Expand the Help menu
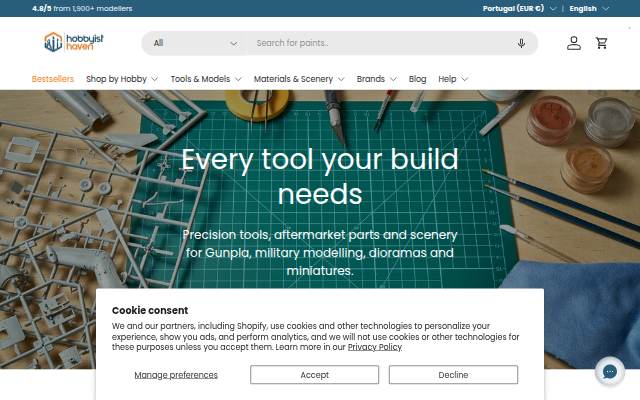 tap(453, 79)
